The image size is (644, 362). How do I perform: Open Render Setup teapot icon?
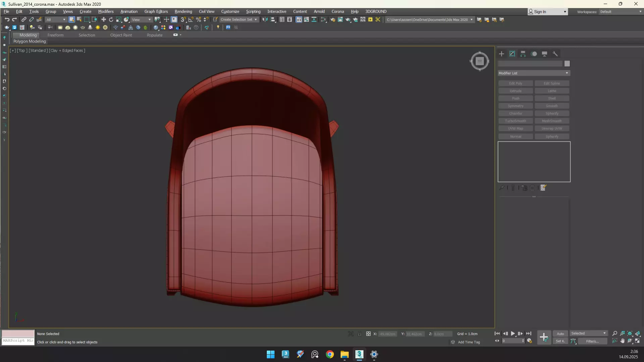click(333, 19)
